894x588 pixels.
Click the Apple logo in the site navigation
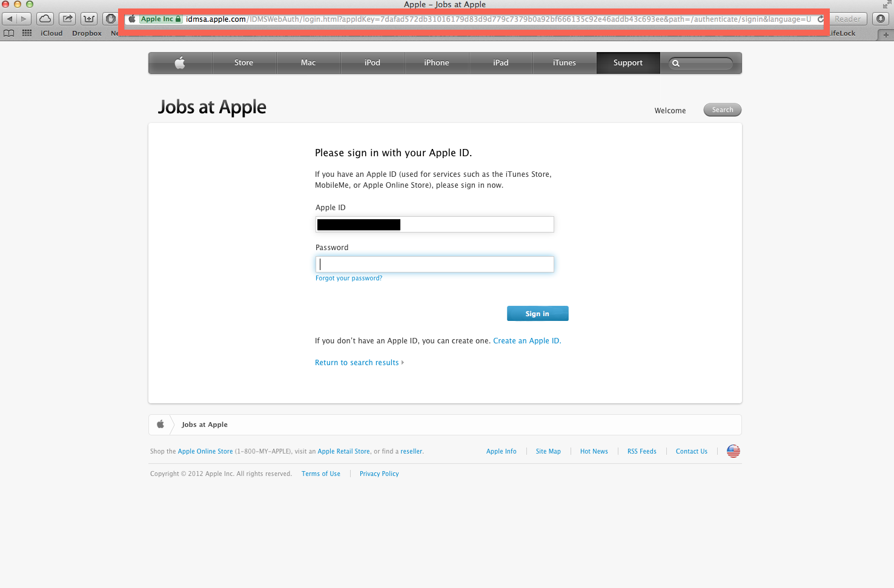(x=180, y=62)
